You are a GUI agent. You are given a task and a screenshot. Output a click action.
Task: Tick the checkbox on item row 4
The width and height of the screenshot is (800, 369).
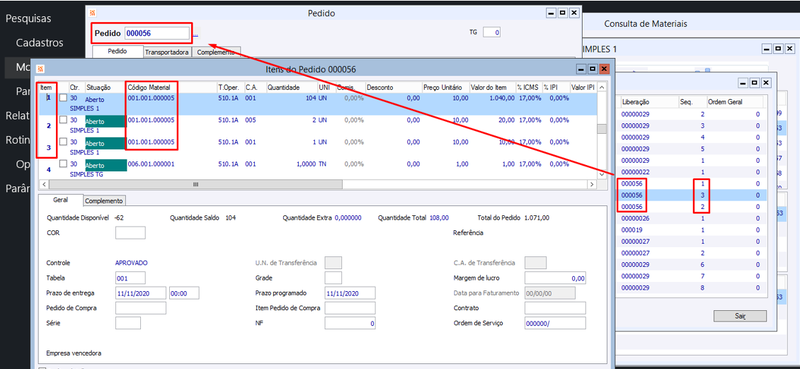click(63, 164)
